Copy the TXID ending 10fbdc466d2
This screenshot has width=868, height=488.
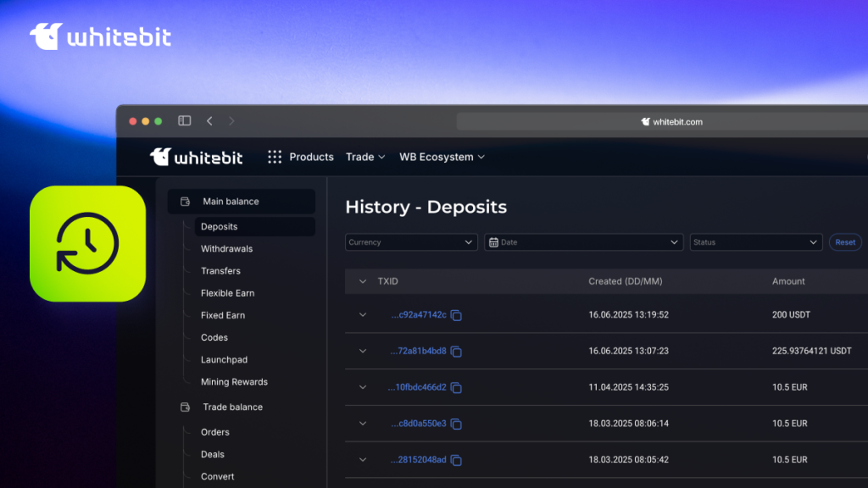click(x=456, y=388)
